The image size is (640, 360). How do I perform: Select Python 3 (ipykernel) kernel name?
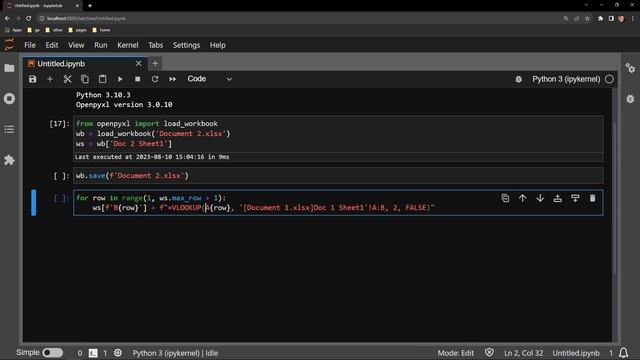pyautogui.click(x=566, y=79)
